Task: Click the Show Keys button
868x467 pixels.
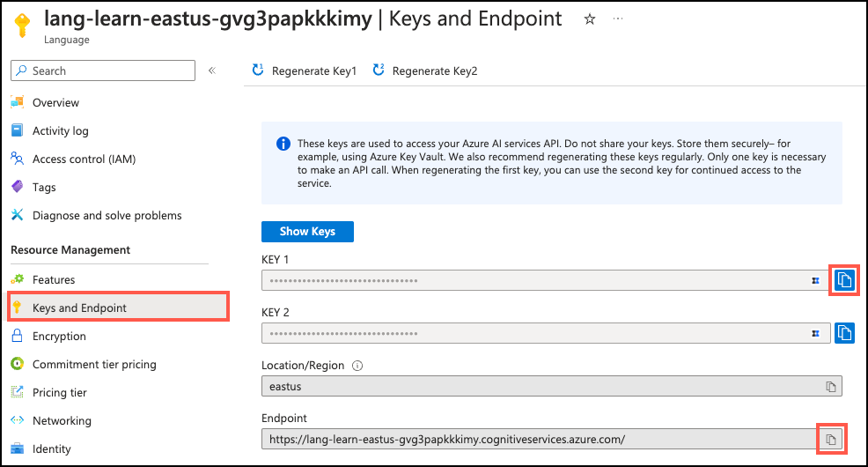Action: tap(307, 232)
